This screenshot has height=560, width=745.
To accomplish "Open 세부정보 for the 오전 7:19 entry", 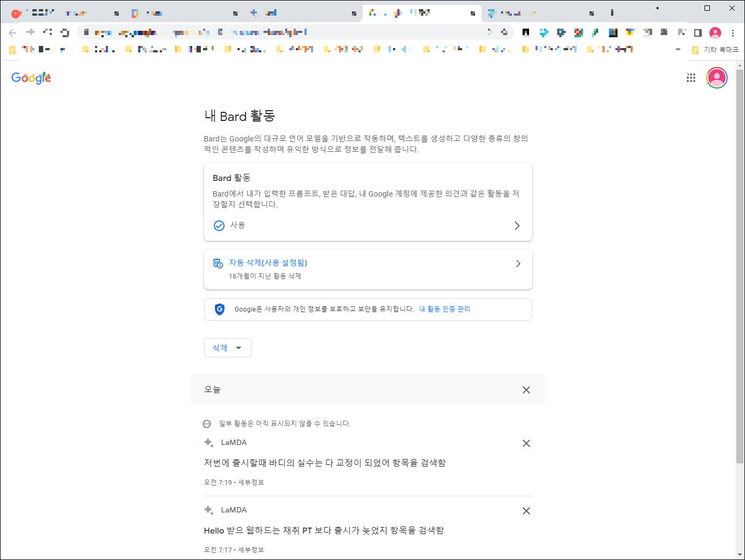I will click(251, 483).
